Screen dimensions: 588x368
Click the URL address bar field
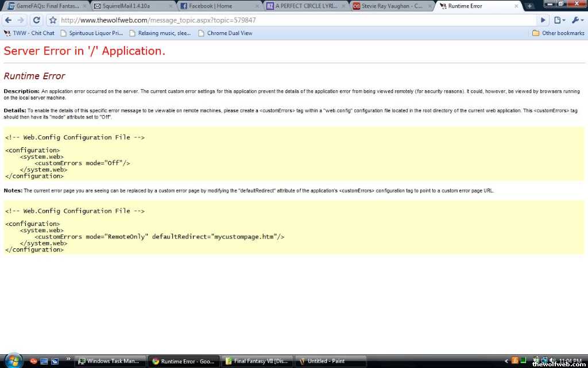pyautogui.click(x=287, y=20)
